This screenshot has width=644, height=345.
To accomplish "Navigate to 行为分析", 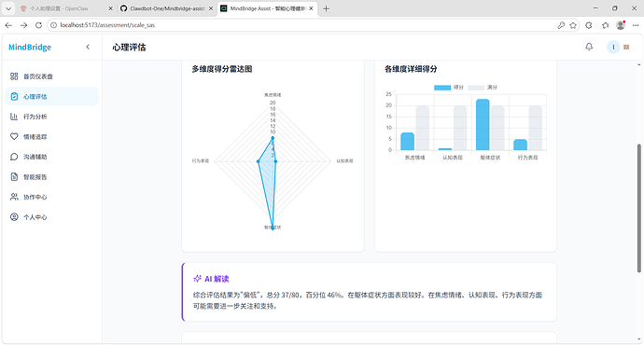I will pyautogui.click(x=51, y=117).
